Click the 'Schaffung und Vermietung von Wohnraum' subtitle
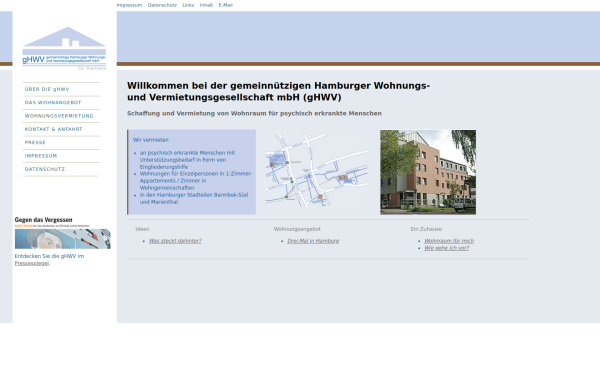 [254, 113]
